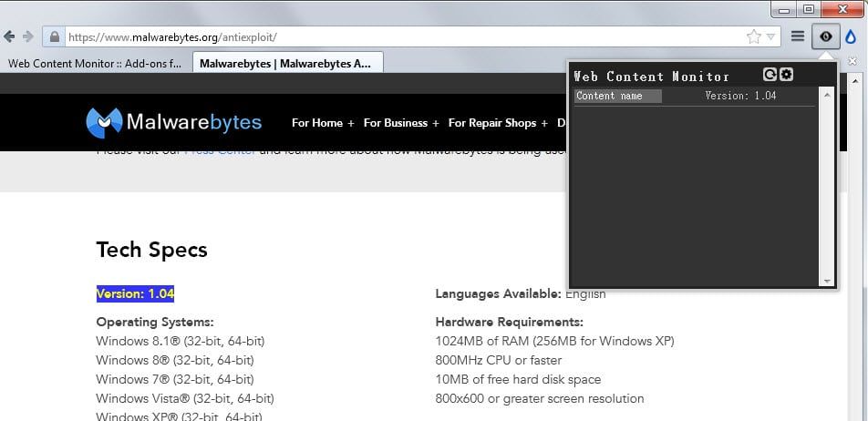Expand the For Business menu
The image size is (868, 421).
point(401,123)
